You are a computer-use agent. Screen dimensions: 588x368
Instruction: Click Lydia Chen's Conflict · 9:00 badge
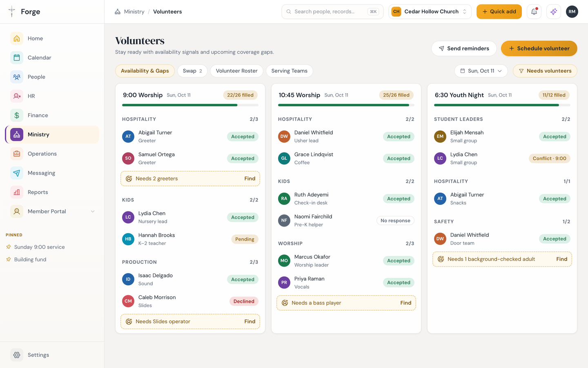tap(550, 159)
